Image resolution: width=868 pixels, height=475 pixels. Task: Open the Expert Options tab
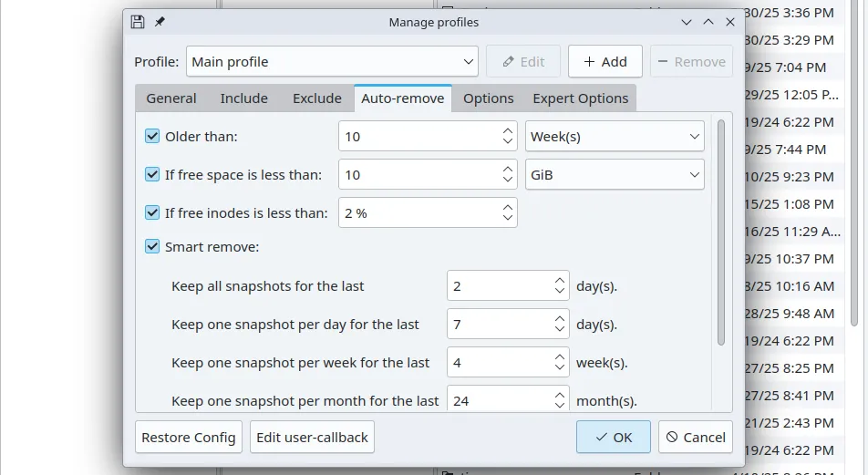[580, 98]
